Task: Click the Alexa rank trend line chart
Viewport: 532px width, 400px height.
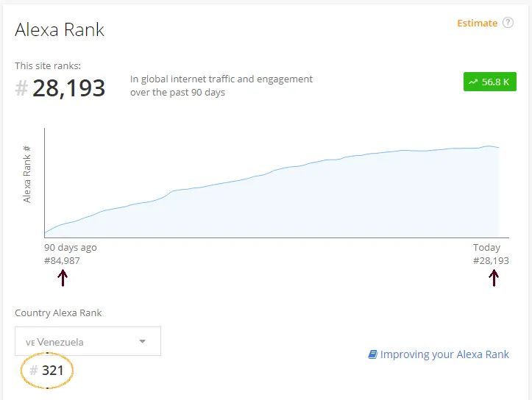Action: pos(272,192)
